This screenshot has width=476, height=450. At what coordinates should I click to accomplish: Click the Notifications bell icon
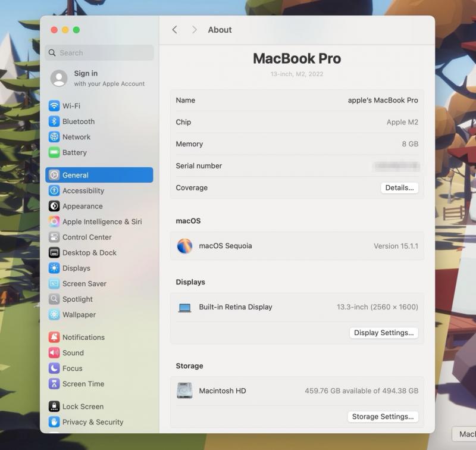pyautogui.click(x=54, y=337)
